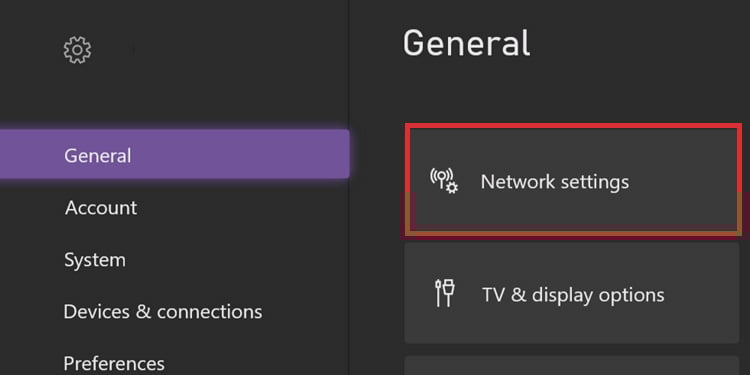This screenshot has width=750, height=375.
Task: Open Preferences in the sidebar
Action: point(114,364)
